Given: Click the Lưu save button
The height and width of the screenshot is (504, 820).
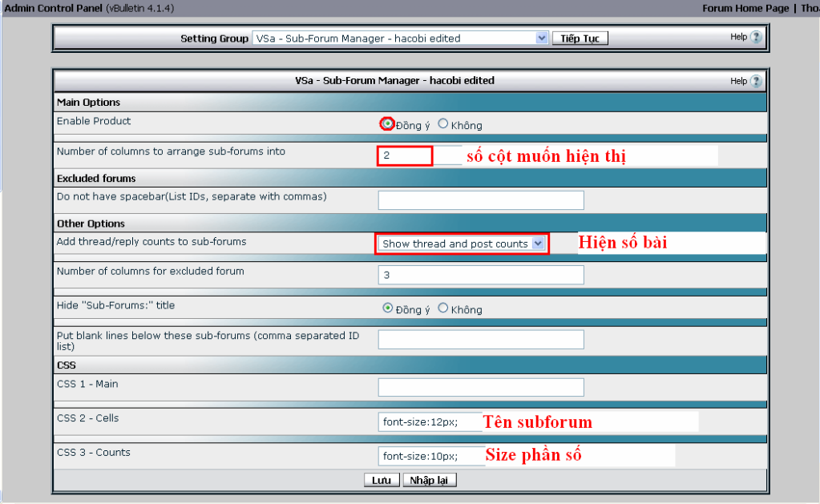Looking at the screenshot, I should [x=382, y=480].
